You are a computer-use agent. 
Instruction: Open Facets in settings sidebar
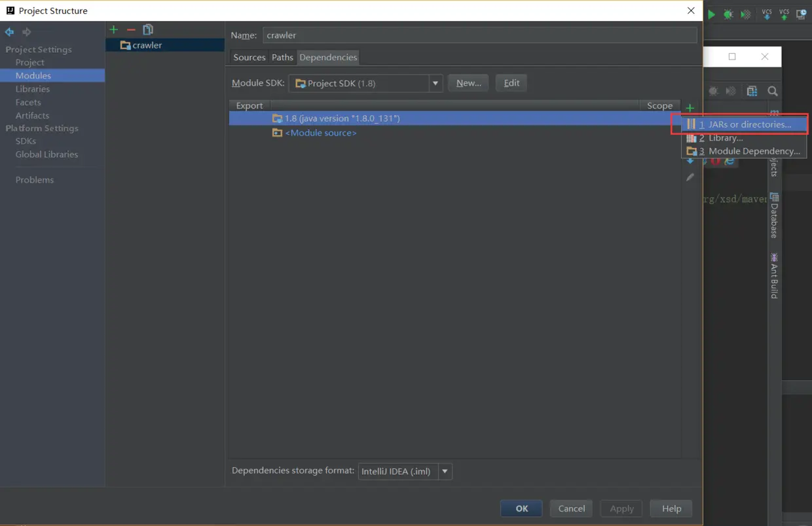pos(28,102)
